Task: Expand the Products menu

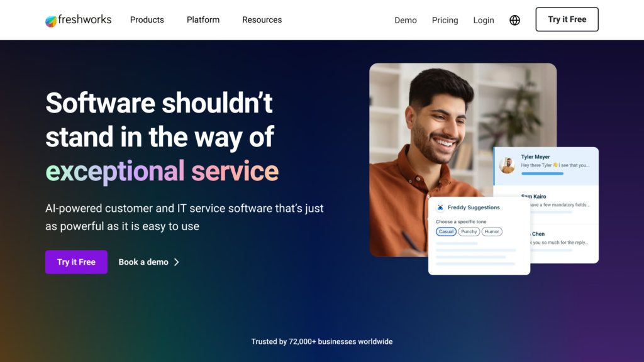Action: 147,19
